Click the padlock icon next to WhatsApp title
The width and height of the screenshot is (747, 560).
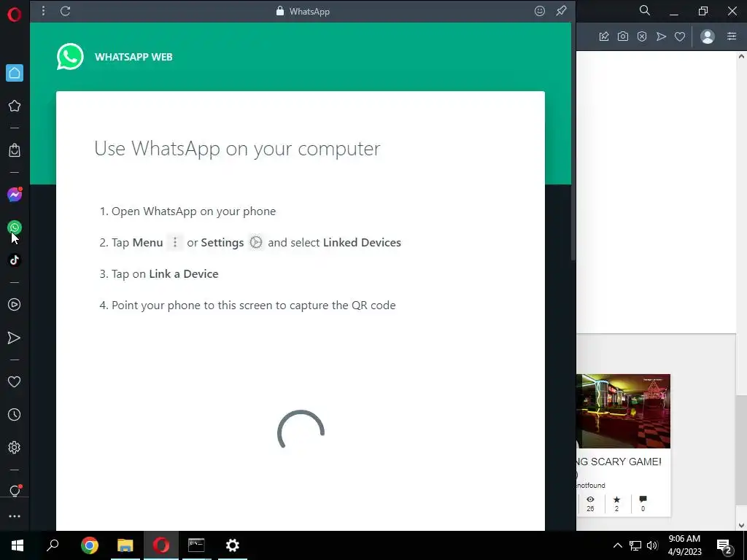point(280,11)
